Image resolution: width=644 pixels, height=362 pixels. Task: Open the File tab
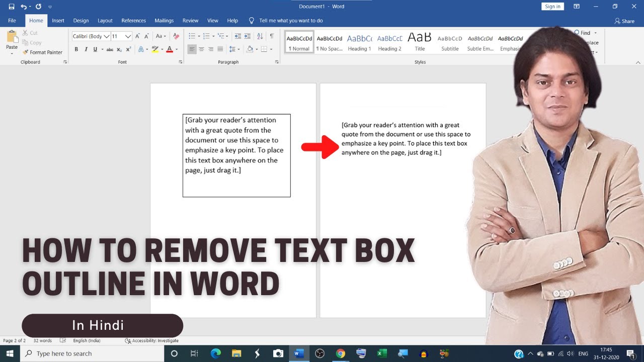point(12,21)
